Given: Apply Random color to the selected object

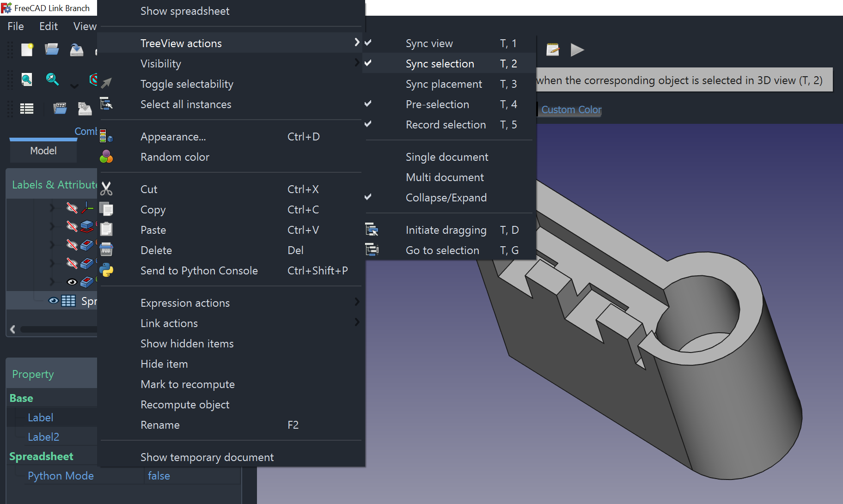Looking at the screenshot, I should [175, 157].
